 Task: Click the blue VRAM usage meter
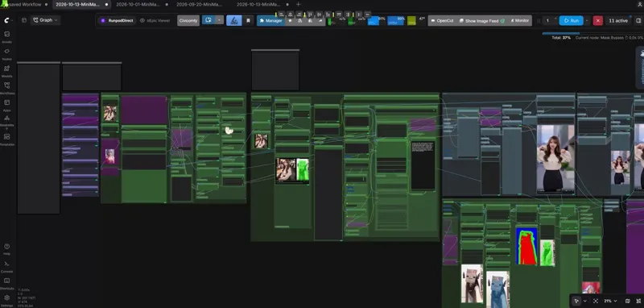pyautogui.click(x=396, y=21)
